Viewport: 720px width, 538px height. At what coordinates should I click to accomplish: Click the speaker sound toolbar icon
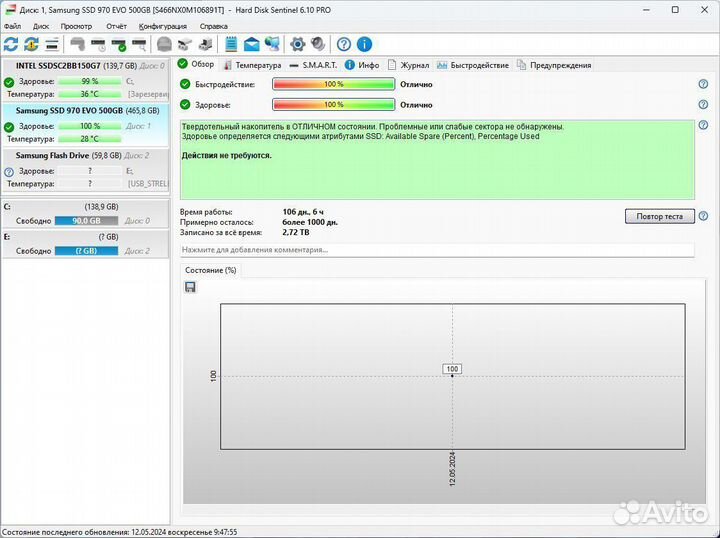(x=318, y=44)
